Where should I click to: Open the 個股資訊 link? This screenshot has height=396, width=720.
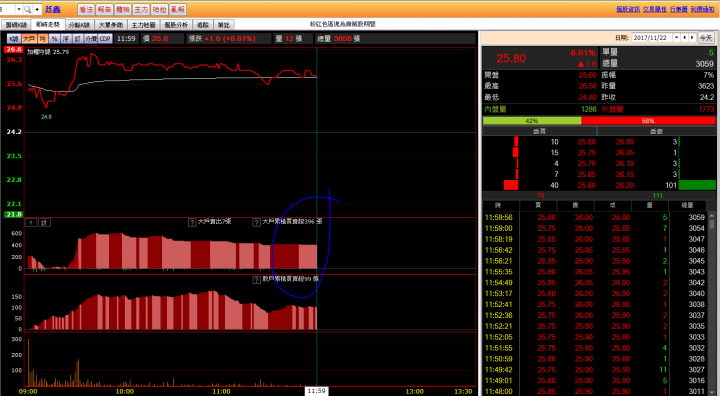click(x=628, y=9)
